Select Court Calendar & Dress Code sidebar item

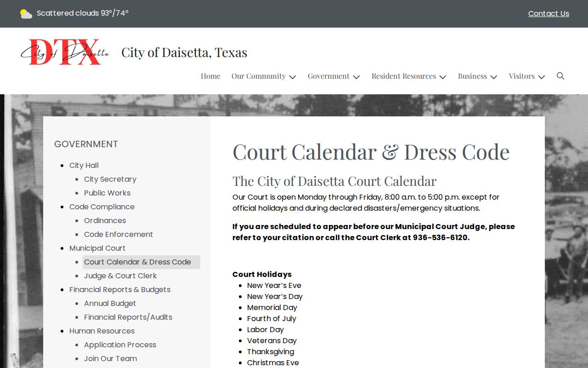tap(141, 262)
